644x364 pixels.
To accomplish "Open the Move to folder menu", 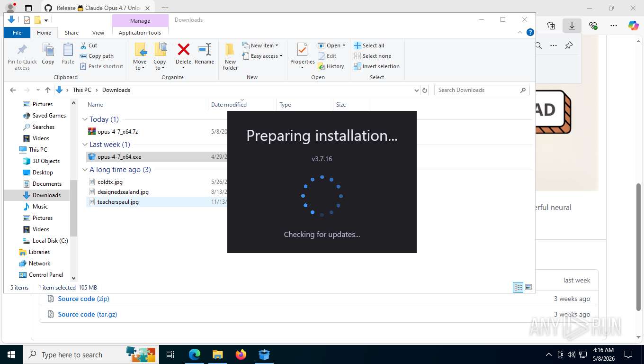I will 140,56.
